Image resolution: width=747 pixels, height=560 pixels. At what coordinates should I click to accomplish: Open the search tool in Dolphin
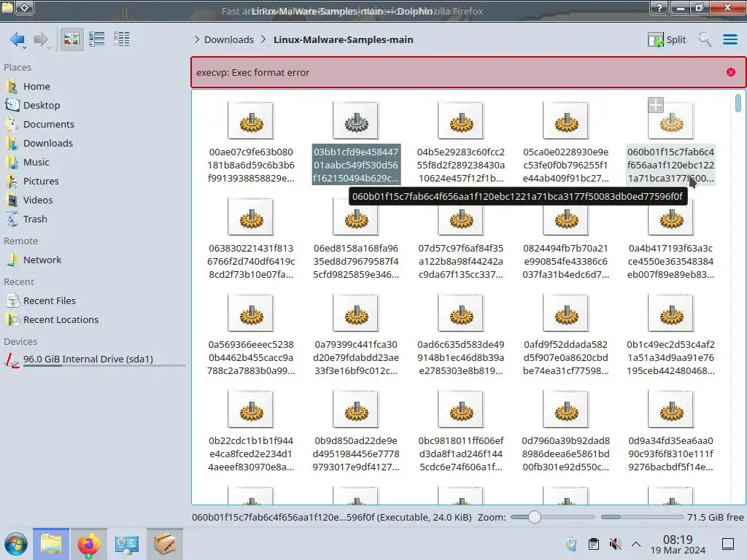tap(705, 39)
